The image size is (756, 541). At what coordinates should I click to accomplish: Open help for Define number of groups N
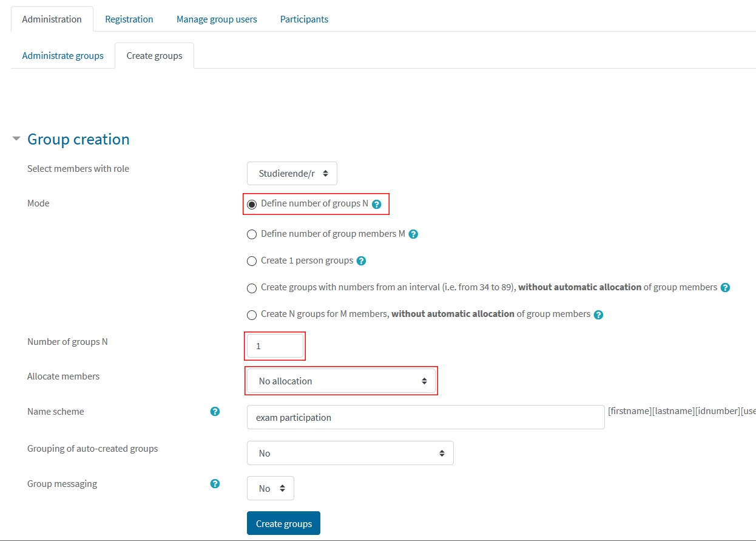376,205
